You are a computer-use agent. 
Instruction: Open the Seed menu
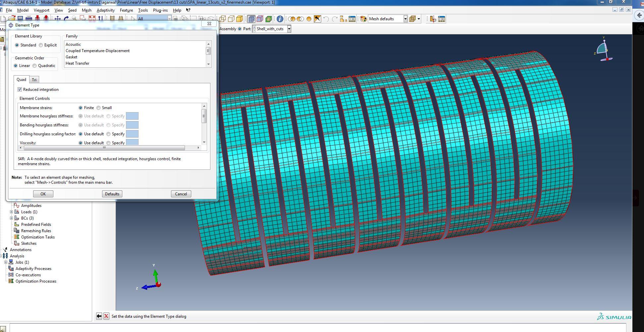pos(72,10)
